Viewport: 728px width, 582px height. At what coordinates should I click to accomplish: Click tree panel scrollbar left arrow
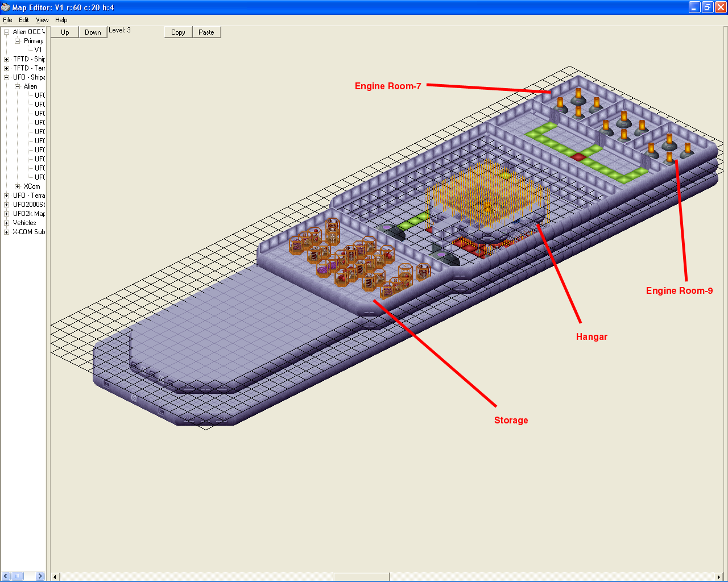6,576
